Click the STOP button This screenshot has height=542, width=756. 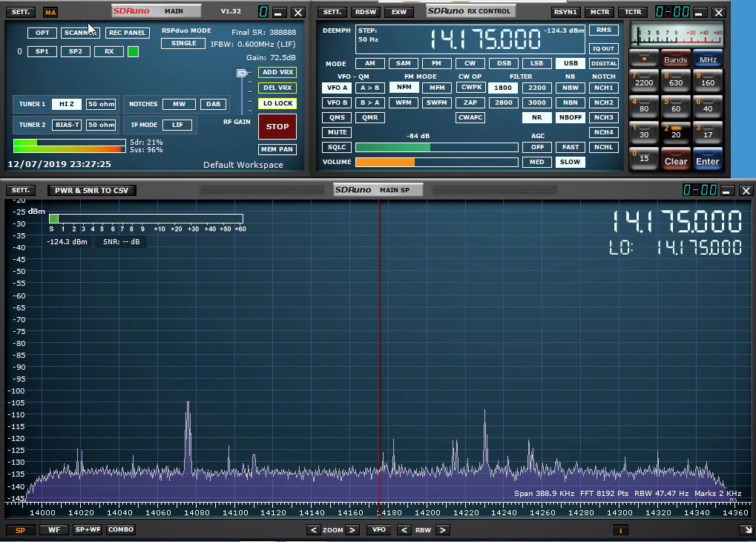pyautogui.click(x=277, y=126)
